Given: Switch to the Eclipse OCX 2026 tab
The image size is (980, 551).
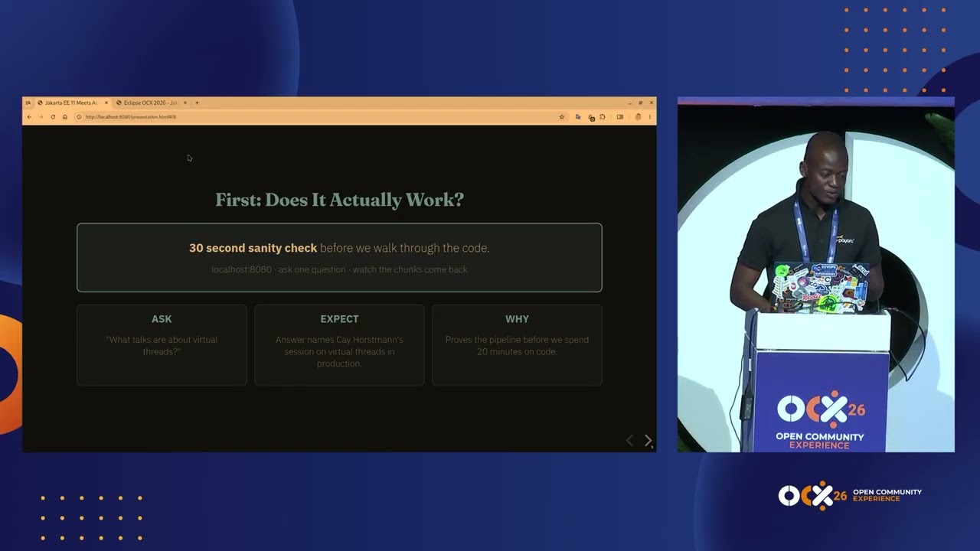Looking at the screenshot, I should [x=152, y=103].
